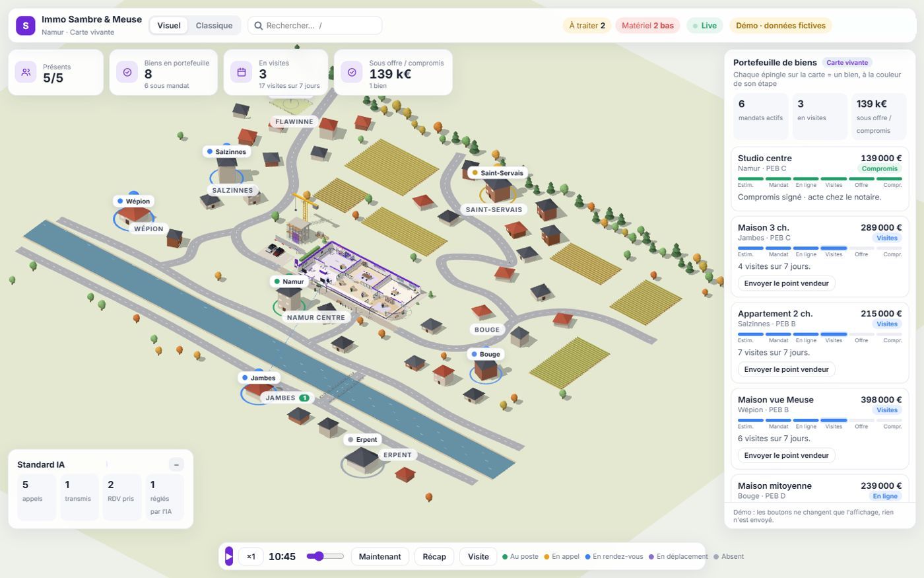Collapse the Standard IA panel
The image size is (924, 578).
point(176,464)
